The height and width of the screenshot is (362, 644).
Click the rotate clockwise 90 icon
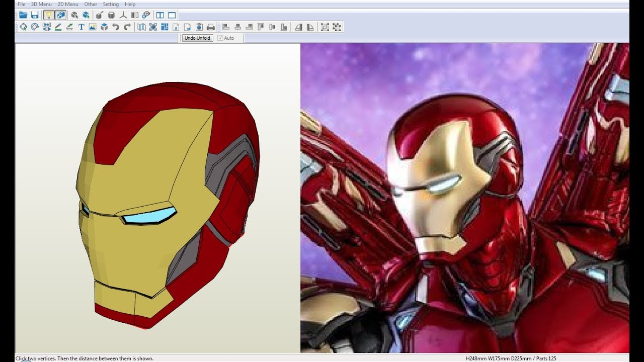tap(310, 27)
